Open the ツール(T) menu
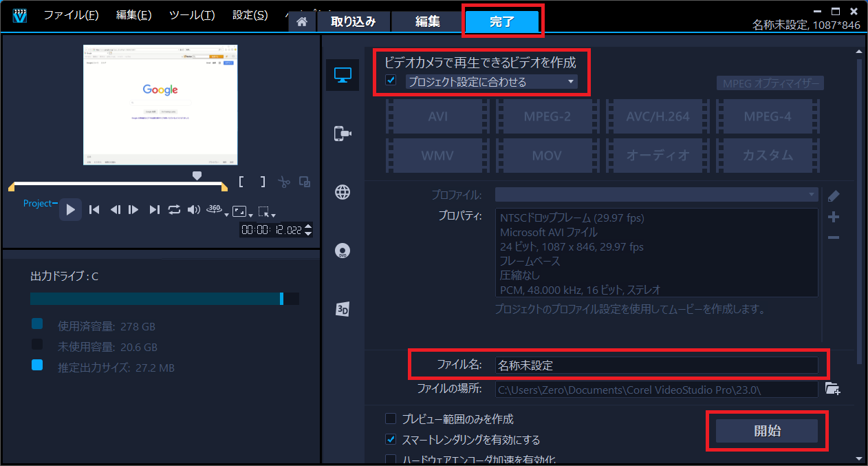The image size is (868, 466). click(x=192, y=14)
